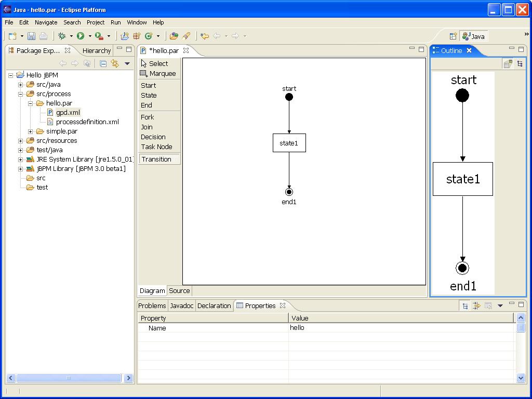Toggle Link with Editor in Package Explorer
Screen dimensions: 532x399
point(115,63)
